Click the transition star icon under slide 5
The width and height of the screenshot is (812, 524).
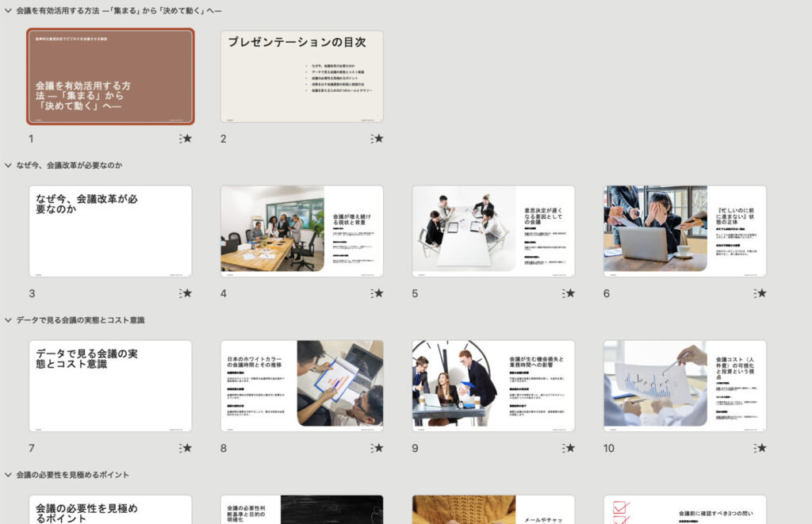pos(569,293)
